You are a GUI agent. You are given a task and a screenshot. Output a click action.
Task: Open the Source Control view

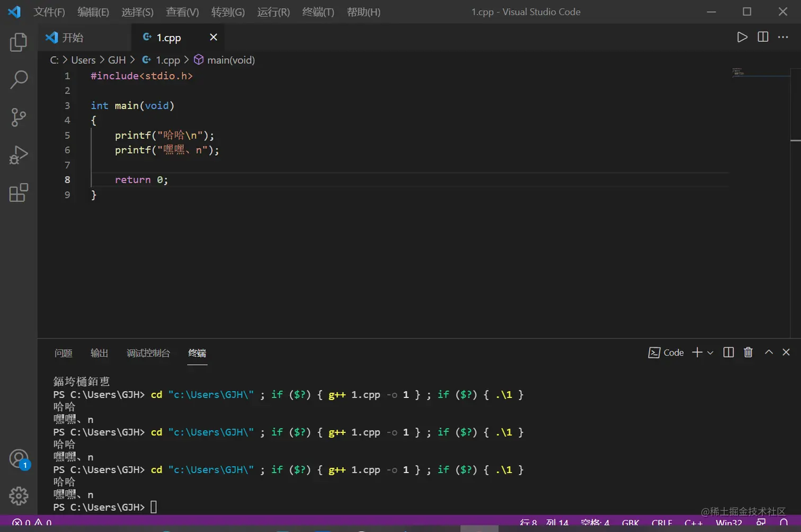tap(19, 117)
